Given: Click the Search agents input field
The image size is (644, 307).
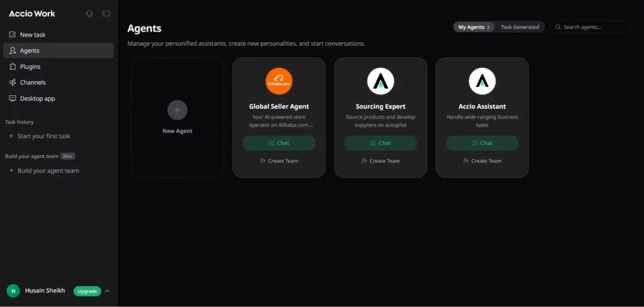Looking at the screenshot, I should point(590,27).
